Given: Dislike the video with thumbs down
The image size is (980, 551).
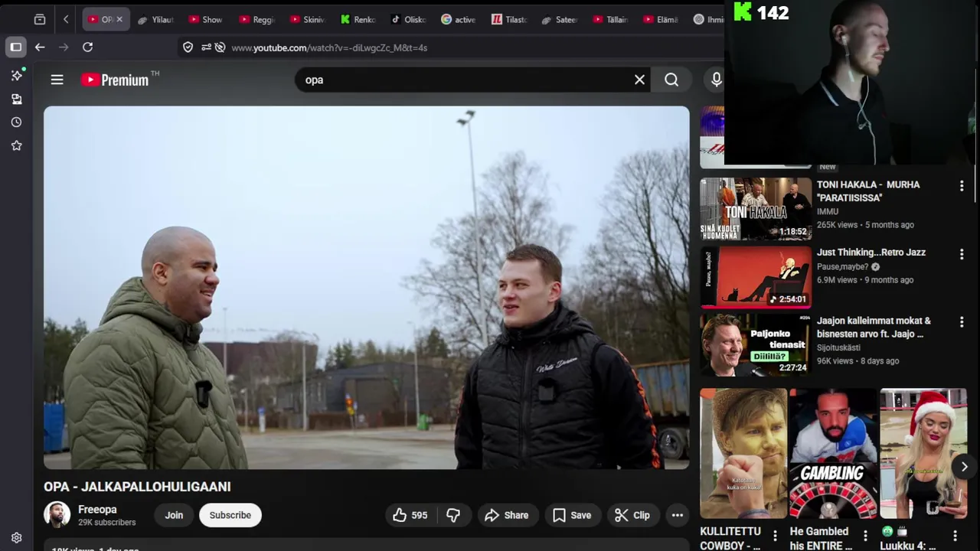Looking at the screenshot, I should click(453, 515).
